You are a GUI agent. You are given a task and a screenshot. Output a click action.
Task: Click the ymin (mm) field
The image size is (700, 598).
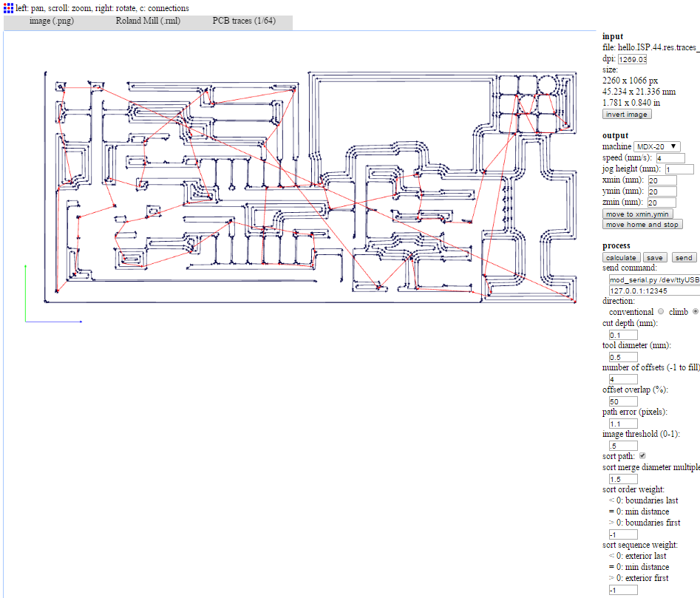662,191
